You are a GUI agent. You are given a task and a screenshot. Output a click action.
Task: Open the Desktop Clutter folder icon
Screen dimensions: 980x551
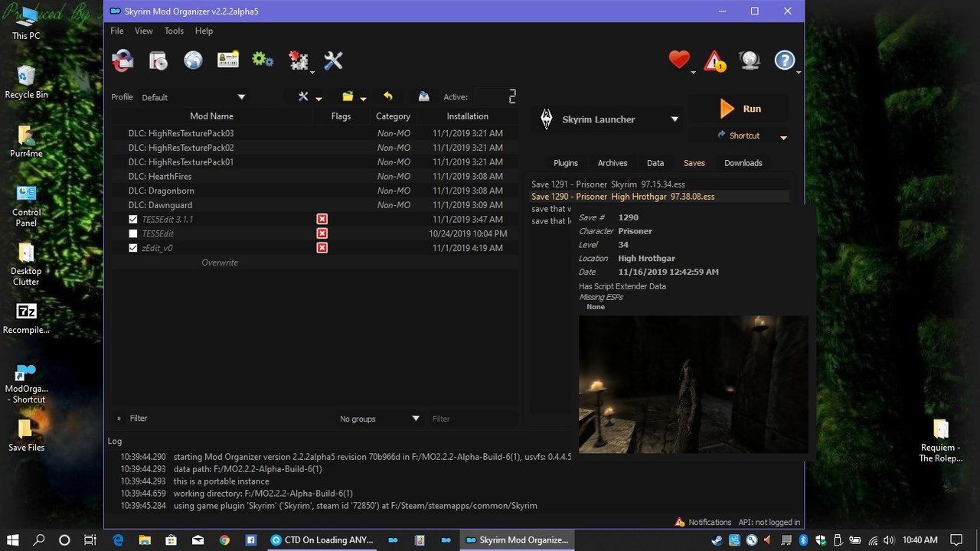coord(26,265)
